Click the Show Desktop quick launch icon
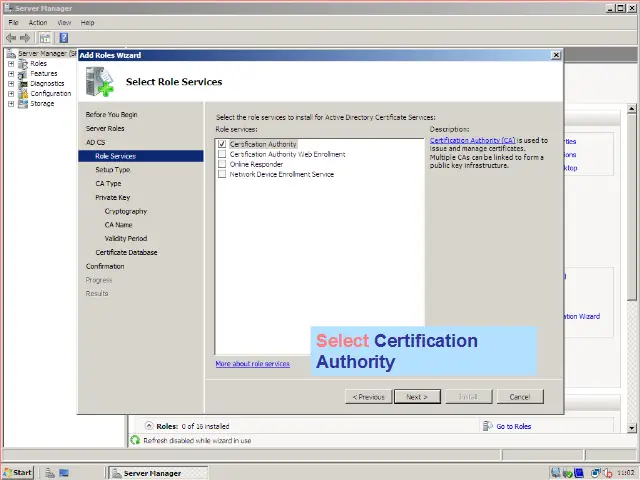640x480 pixels. [64, 473]
